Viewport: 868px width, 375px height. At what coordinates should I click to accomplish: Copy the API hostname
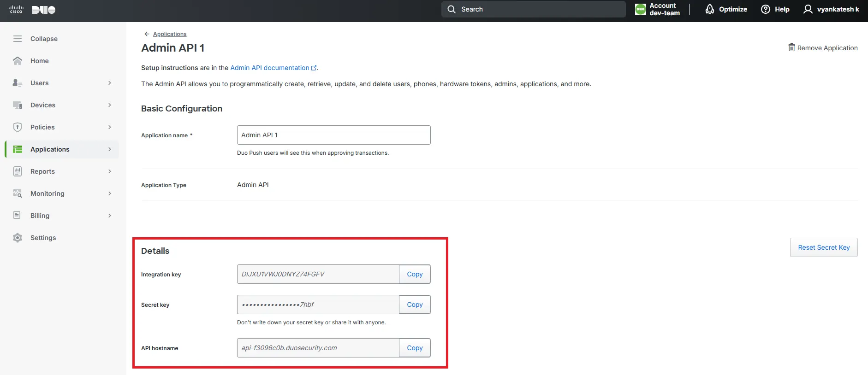click(415, 348)
